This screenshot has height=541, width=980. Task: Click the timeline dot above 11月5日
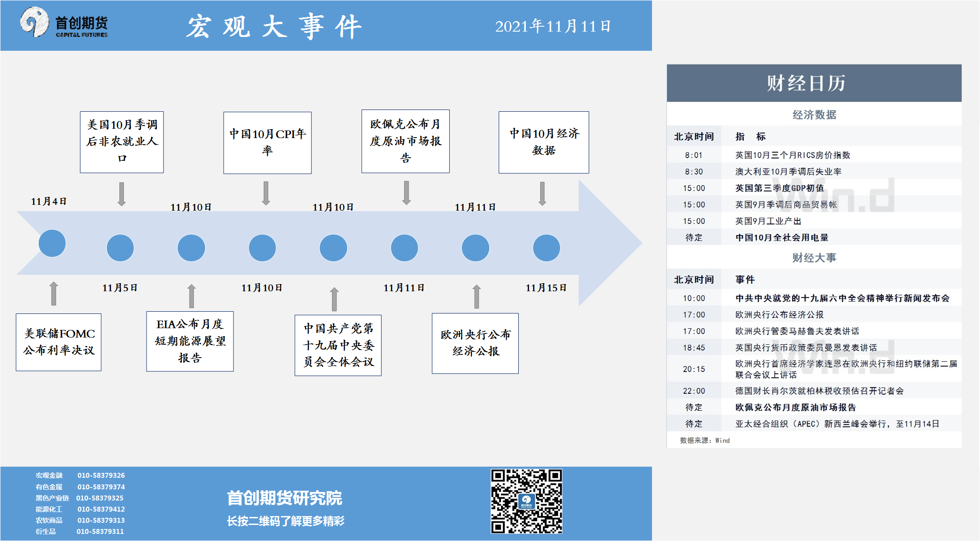point(120,248)
